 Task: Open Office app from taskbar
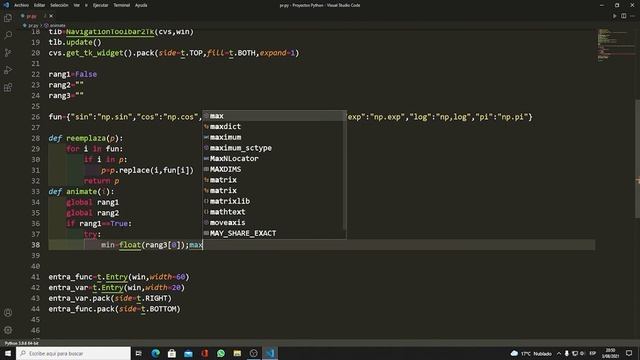204,353
